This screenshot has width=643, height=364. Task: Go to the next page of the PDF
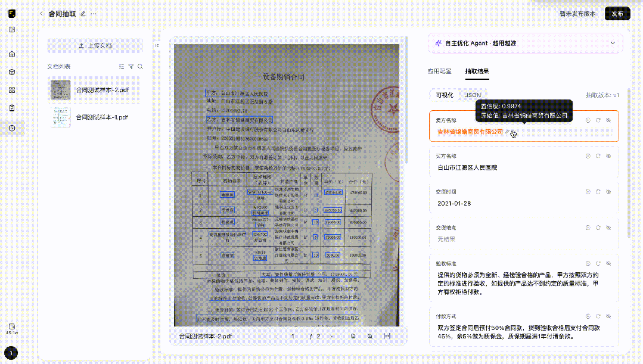tap(331, 336)
